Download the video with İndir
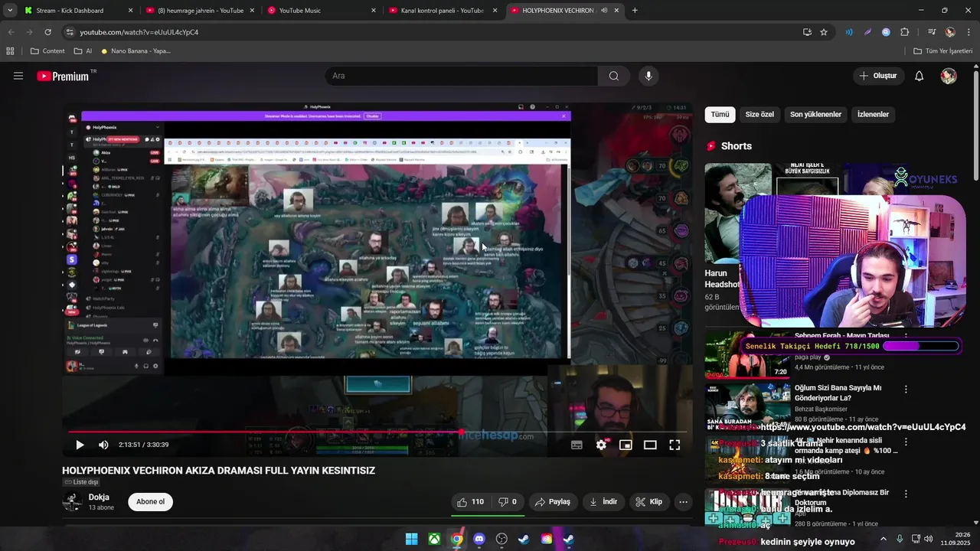 tap(603, 502)
